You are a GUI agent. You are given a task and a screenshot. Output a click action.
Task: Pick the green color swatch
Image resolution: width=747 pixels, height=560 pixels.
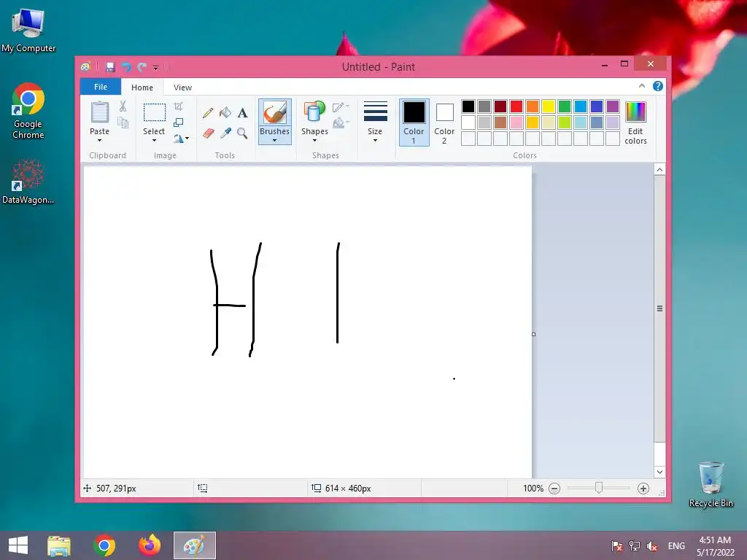point(565,106)
